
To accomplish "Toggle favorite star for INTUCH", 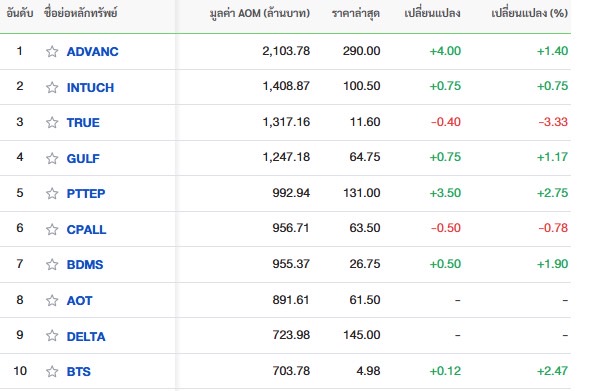I will [52, 88].
